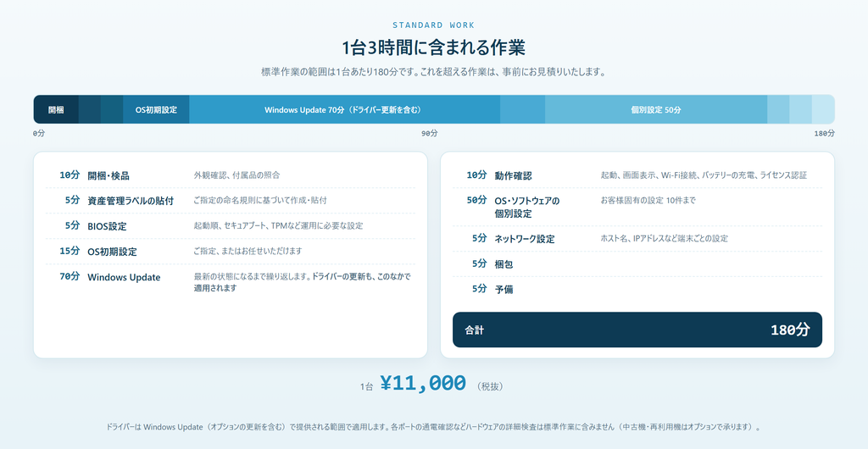Click the heading 1台3時間に含まれる作業
The width and height of the screenshot is (868, 449).
[433, 47]
